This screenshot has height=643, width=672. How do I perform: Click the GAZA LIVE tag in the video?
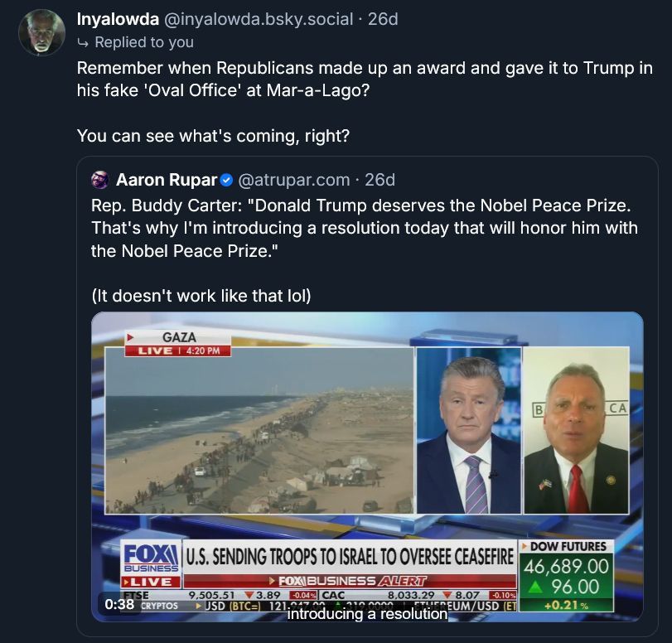coord(177,344)
